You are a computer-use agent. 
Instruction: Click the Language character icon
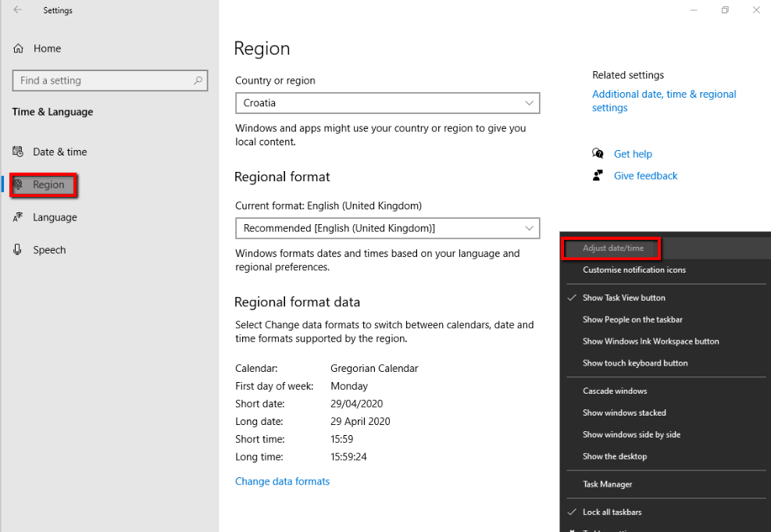(18, 217)
